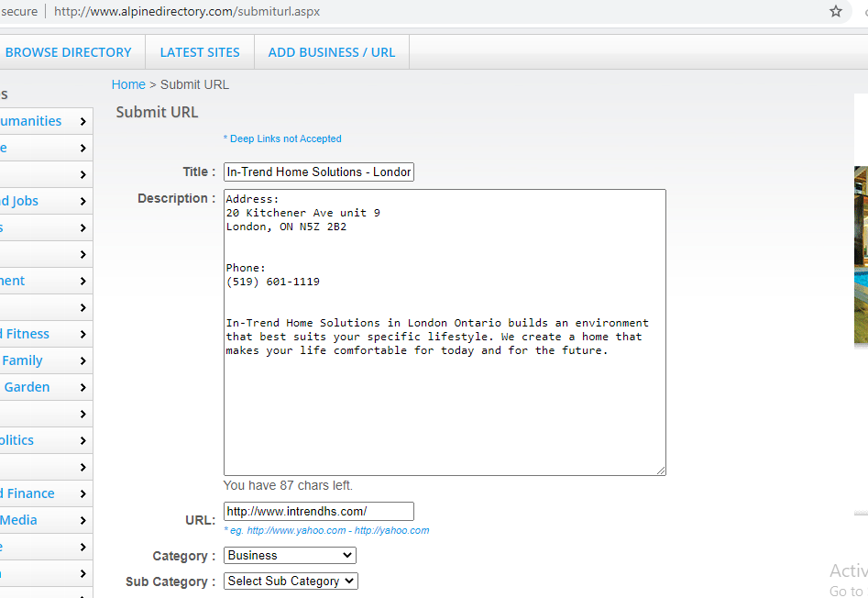Expand the Fitness sidebar category arrow
This screenshot has width=868, height=598.
pyautogui.click(x=83, y=334)
